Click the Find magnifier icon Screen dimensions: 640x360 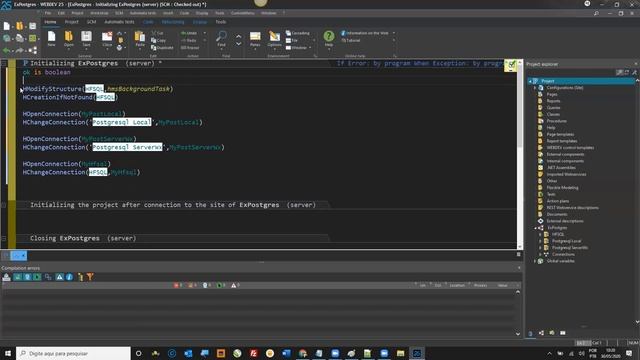[221, 37]
